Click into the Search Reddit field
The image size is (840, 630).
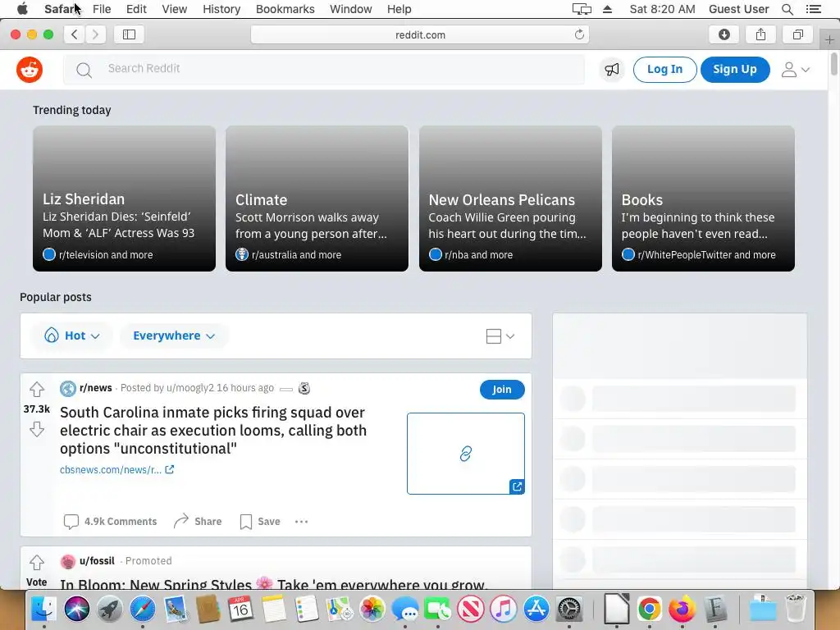(324, 69)
